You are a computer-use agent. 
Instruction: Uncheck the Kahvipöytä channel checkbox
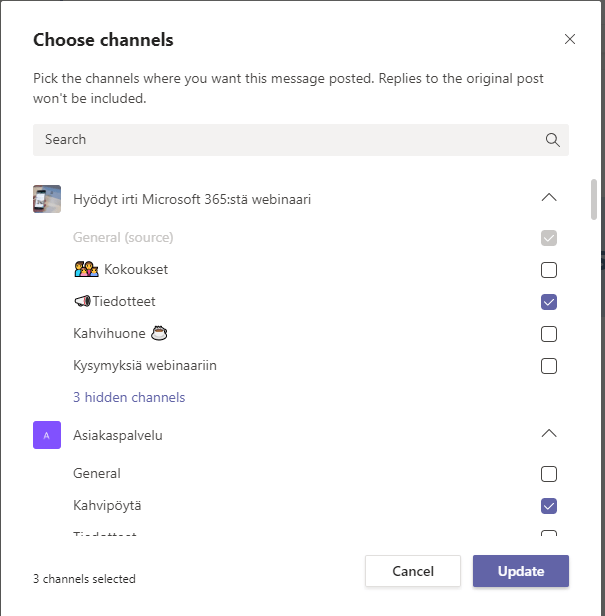point(548,506)
